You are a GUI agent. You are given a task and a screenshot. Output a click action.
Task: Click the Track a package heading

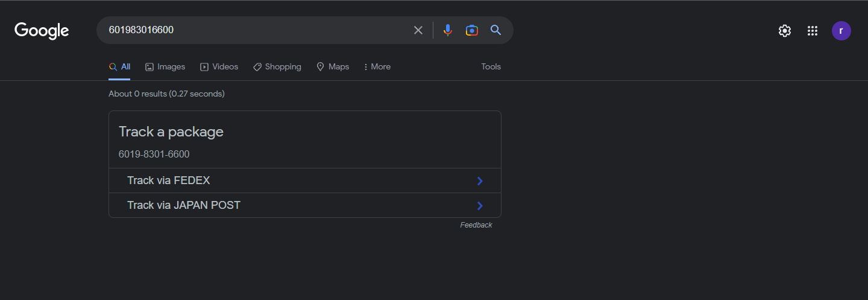click(x=171, y=132)
